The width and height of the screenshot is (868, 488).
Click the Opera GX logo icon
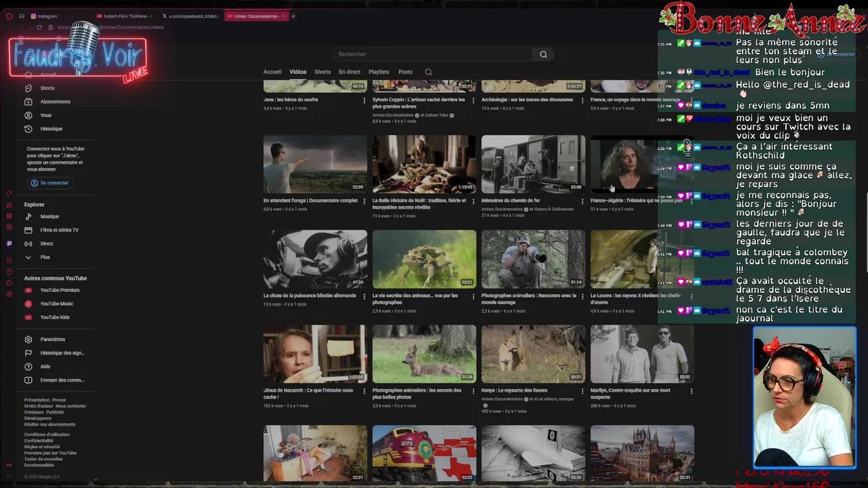click(9, 16)
